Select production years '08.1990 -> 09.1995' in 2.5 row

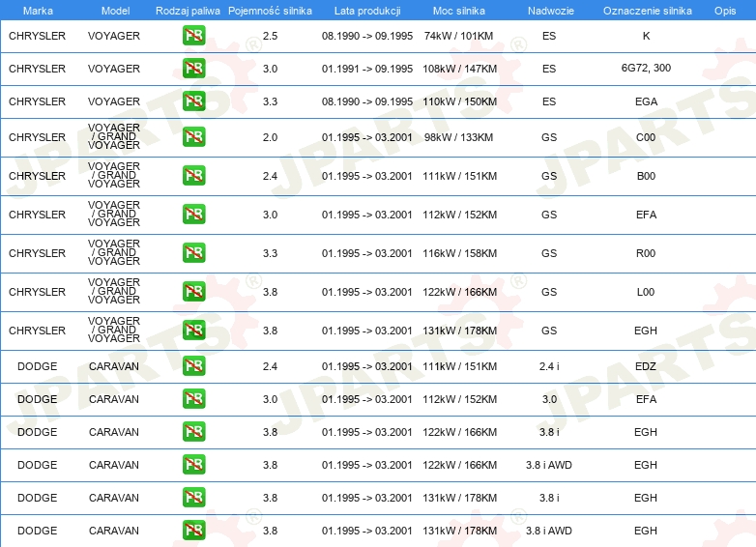pos(367,36)
